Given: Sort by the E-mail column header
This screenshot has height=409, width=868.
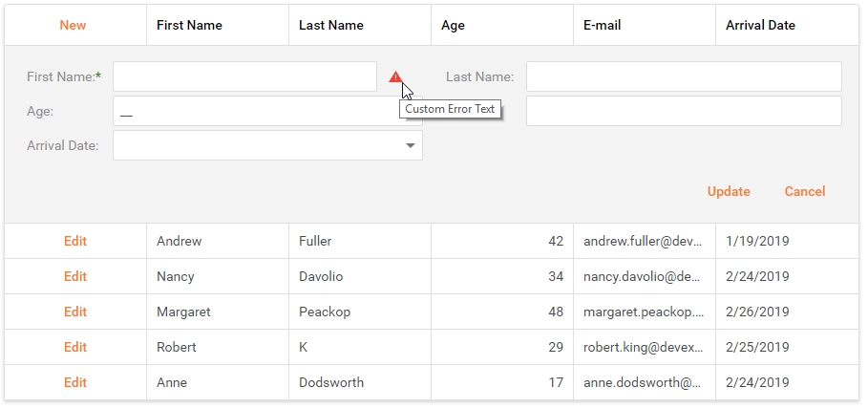Looking at the screenshot, I should tap(645, 25).
